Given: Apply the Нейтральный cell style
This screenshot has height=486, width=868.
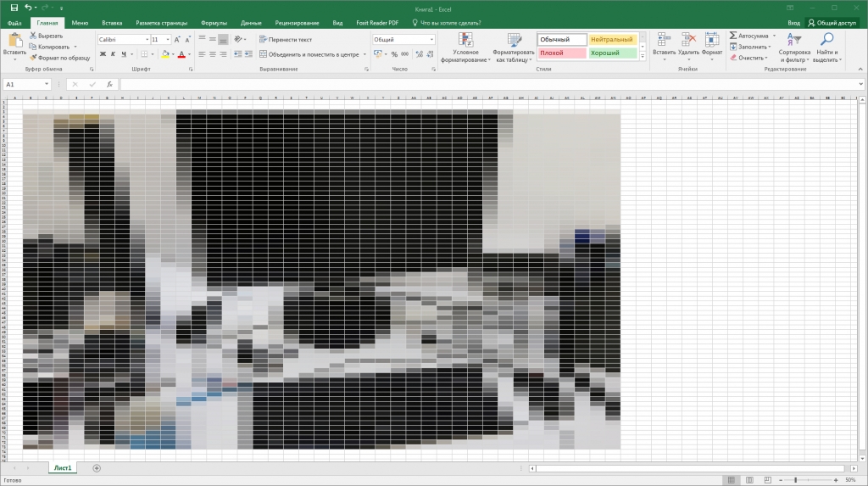Looking at the screenshot, I should [612, 39].
